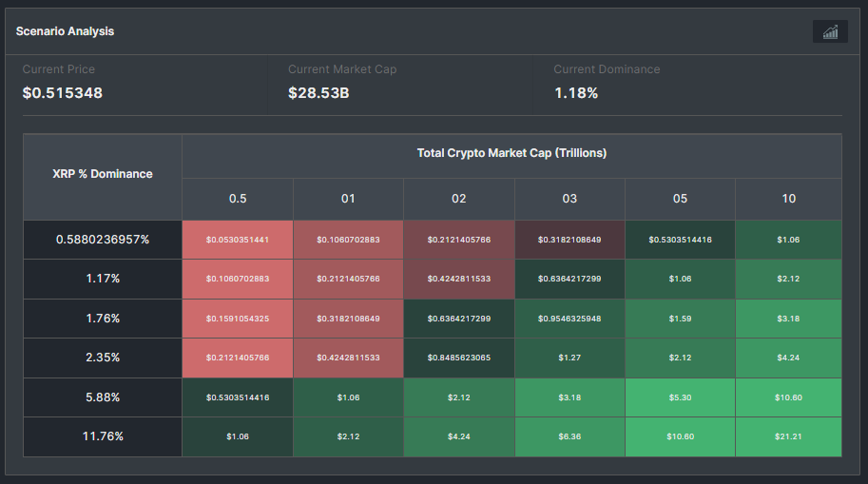Click the $0.0530351441 price cell
Image resolution: width=868 pixels, height=484 pixels.
tap(238, 240)
